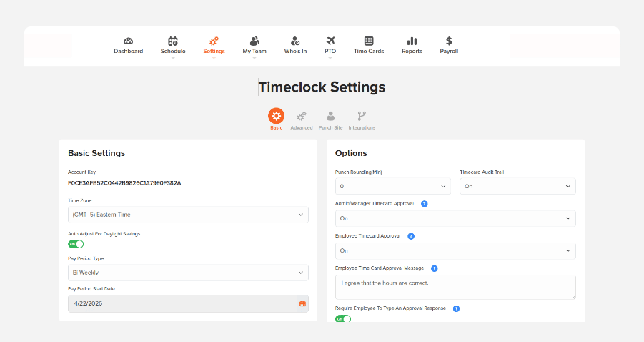
Task: Click the Payroll menu label
Action: point(449,51)
